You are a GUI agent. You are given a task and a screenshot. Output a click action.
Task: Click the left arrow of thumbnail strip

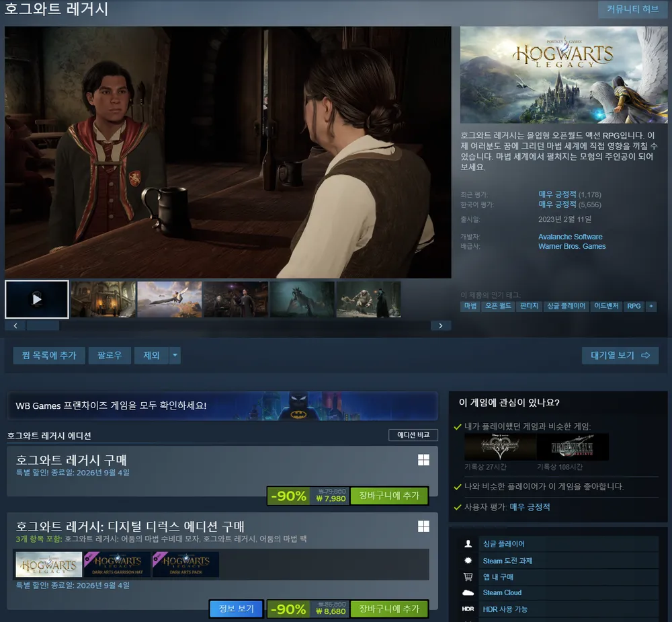pyautogui.click(x=15, y=325)
